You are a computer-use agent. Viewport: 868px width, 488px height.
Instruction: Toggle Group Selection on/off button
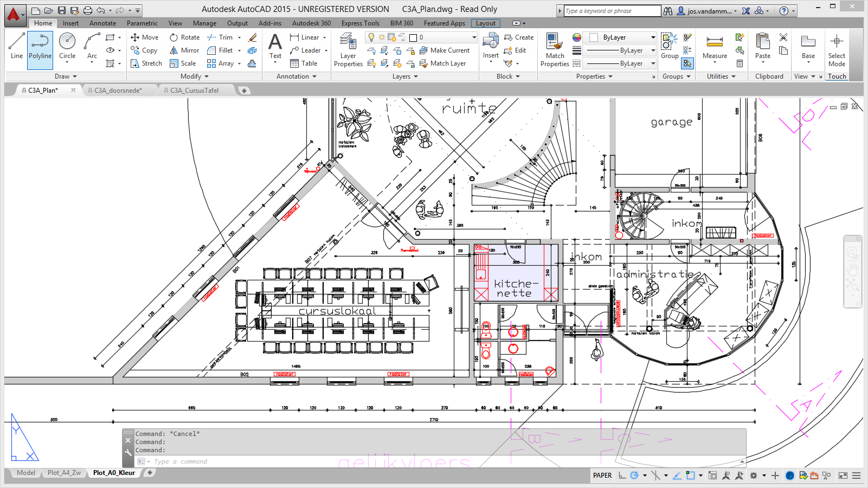pos(687,63)
